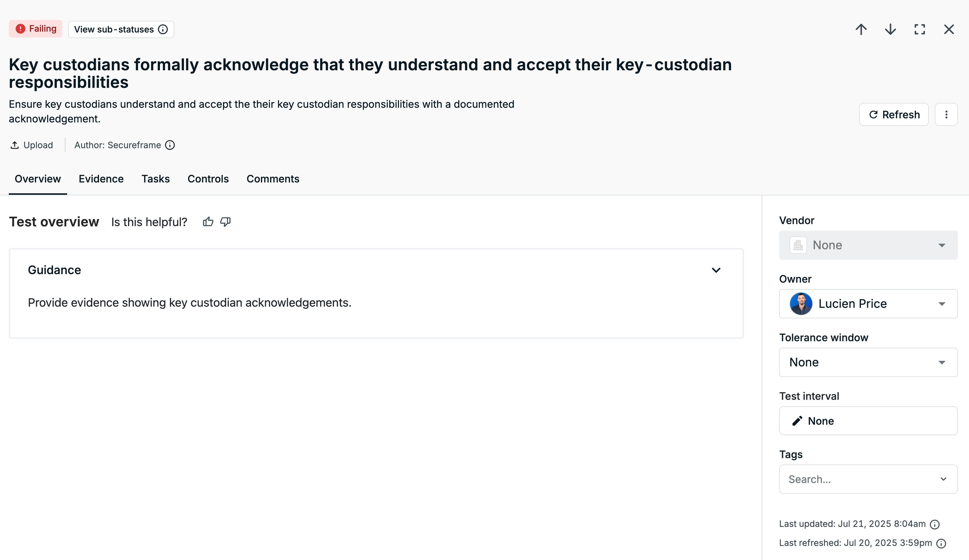The image size is (969, 560).
Task: Click thumbs down not helpful icon
Action: pos(225,222)
